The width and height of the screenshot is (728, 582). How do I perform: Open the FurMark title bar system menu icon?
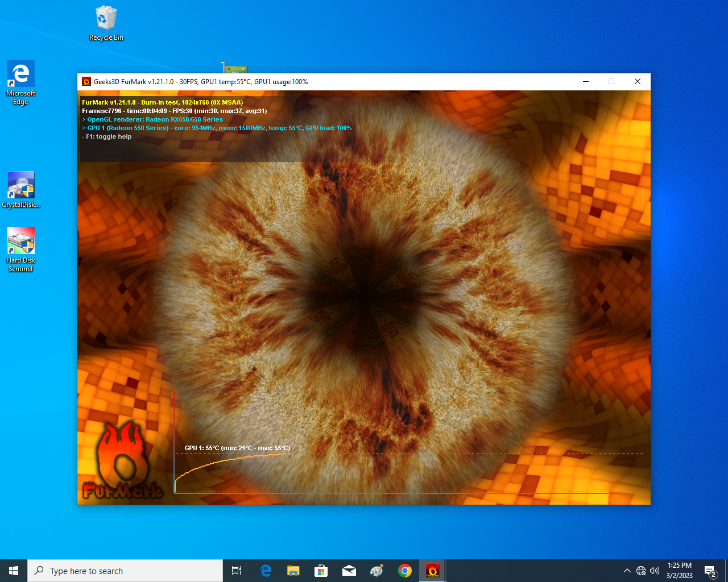coord(86,81)
